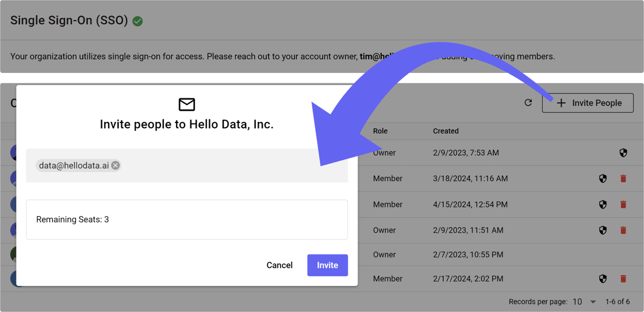Delete member created 3/18/2024, 11:16 AM
Screen dimensions: 644x312
tap(623, 179)
